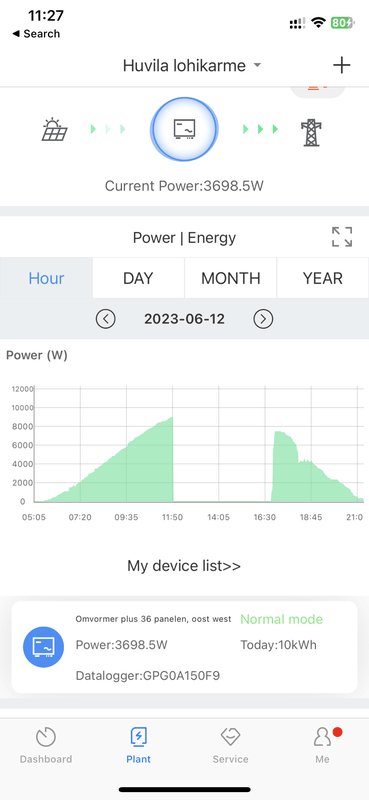Tap the central inverter circle icon

[184, 129]
